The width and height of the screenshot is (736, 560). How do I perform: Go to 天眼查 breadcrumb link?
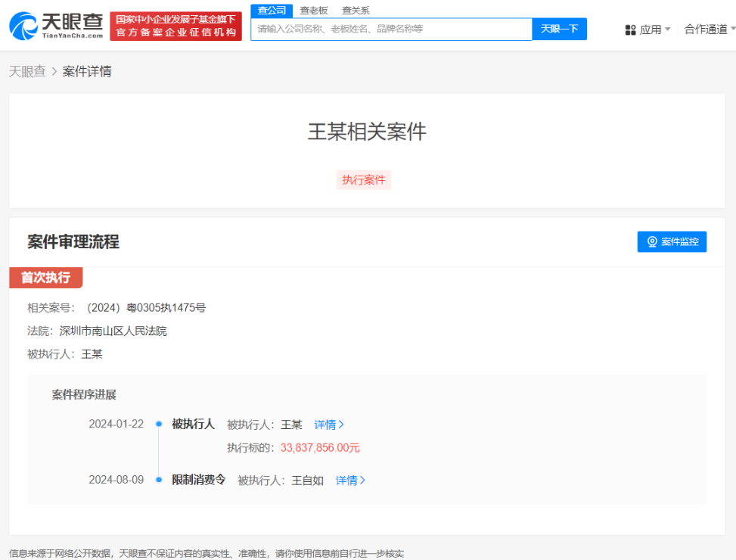coord(27,71)
